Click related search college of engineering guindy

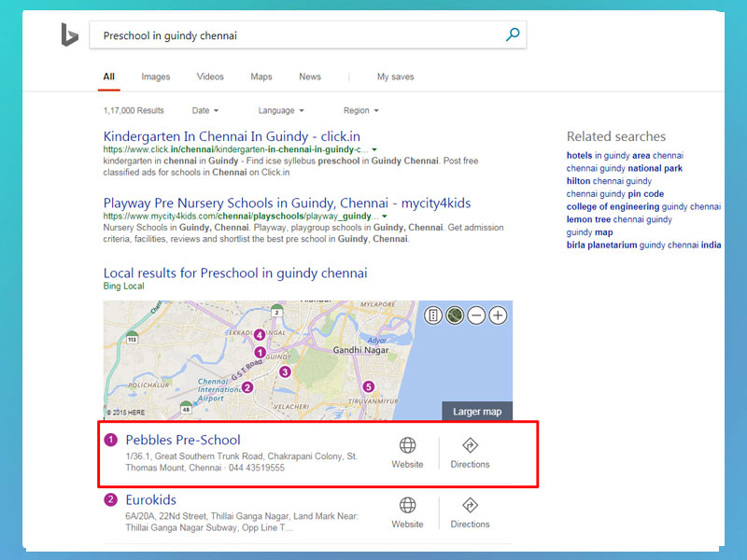click(643, 207)
